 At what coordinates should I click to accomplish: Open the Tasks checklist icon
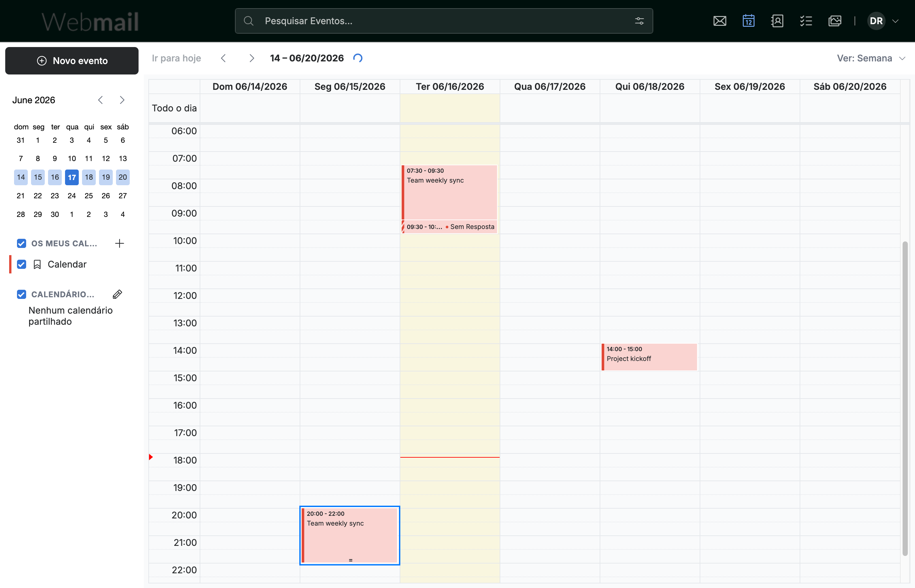806,21
